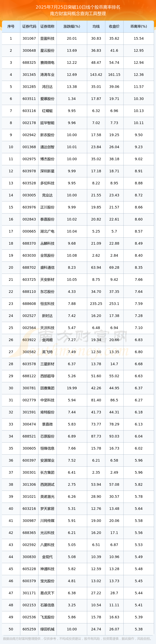
Task: Click stock name 英飞特
Action: (47, 352)
